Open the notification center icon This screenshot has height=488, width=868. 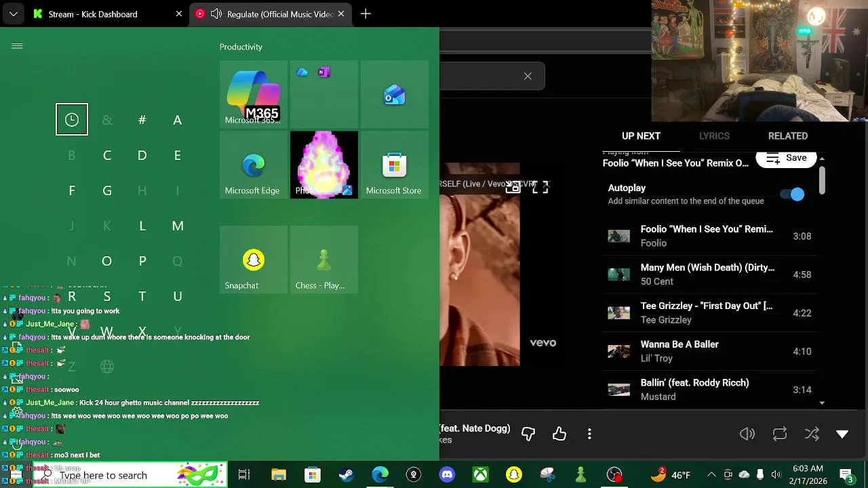[846, 474]
